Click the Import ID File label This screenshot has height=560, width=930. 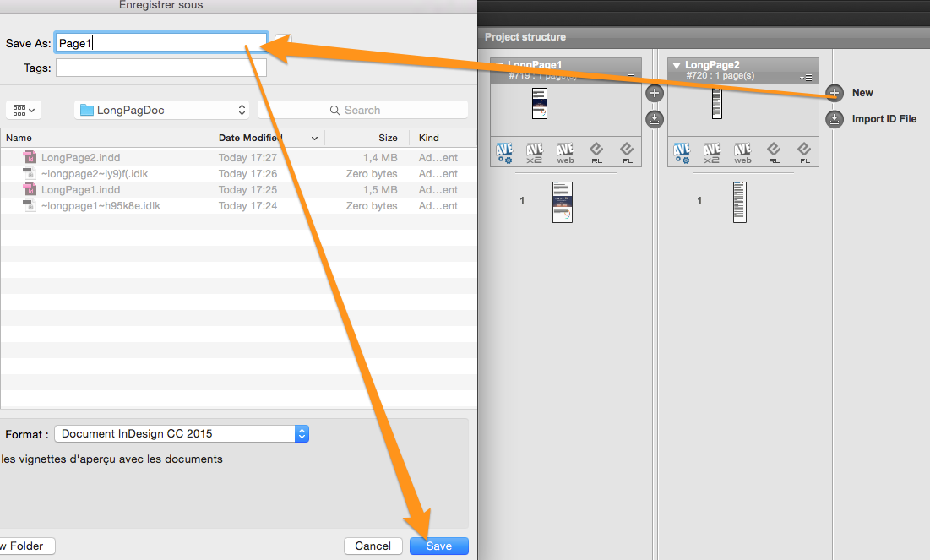884,119
